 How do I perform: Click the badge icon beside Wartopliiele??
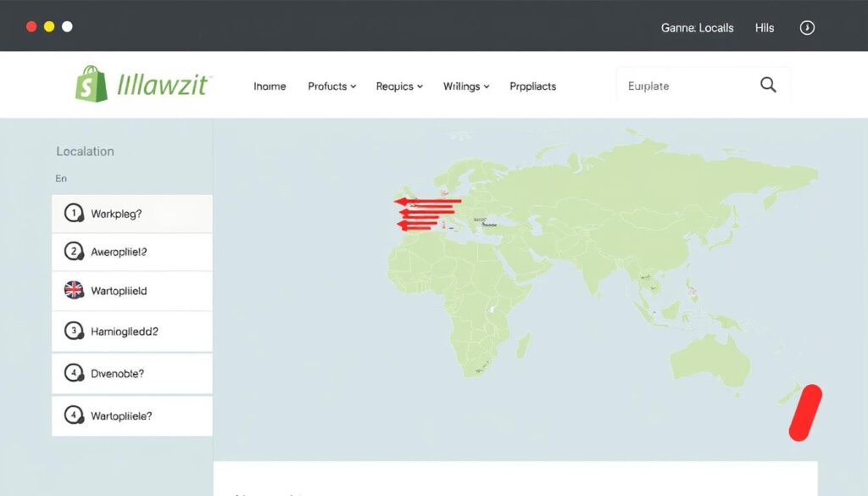coord(75,415)
